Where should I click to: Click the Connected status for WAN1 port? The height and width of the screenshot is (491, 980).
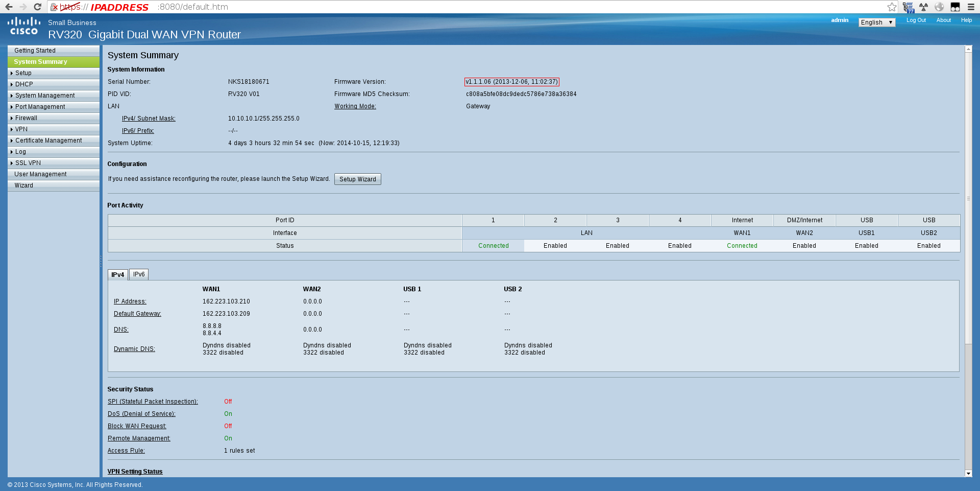742,246
